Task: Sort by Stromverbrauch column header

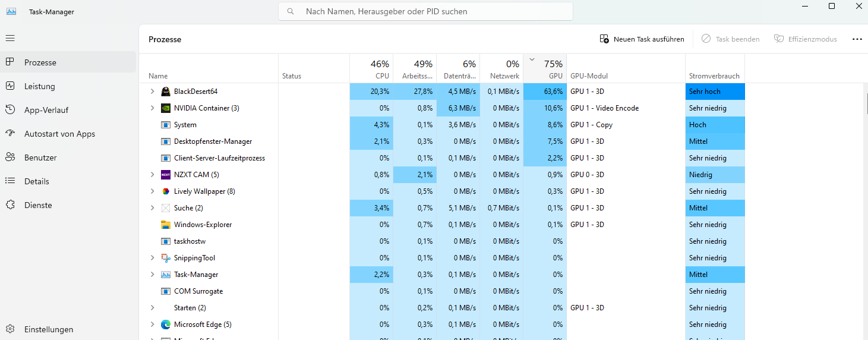Action: click(x=715, y=68)
